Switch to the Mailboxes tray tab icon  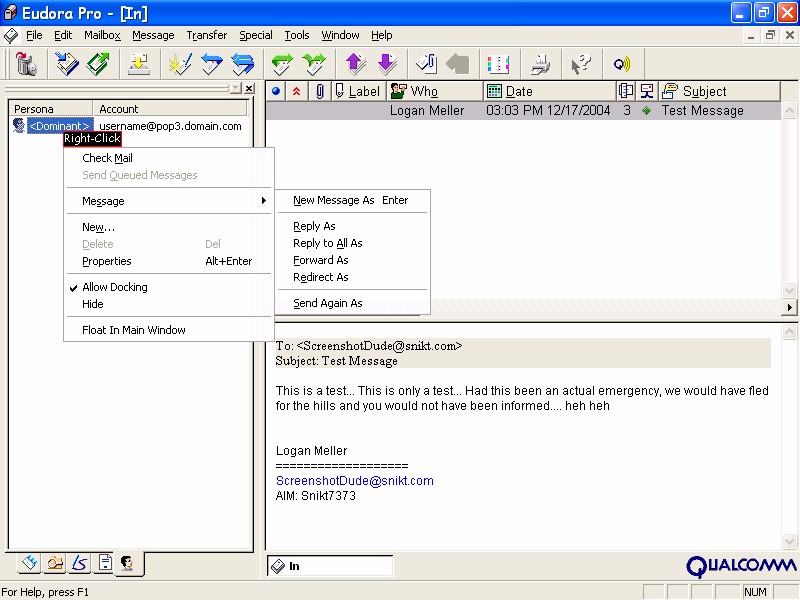click(30, 563)
